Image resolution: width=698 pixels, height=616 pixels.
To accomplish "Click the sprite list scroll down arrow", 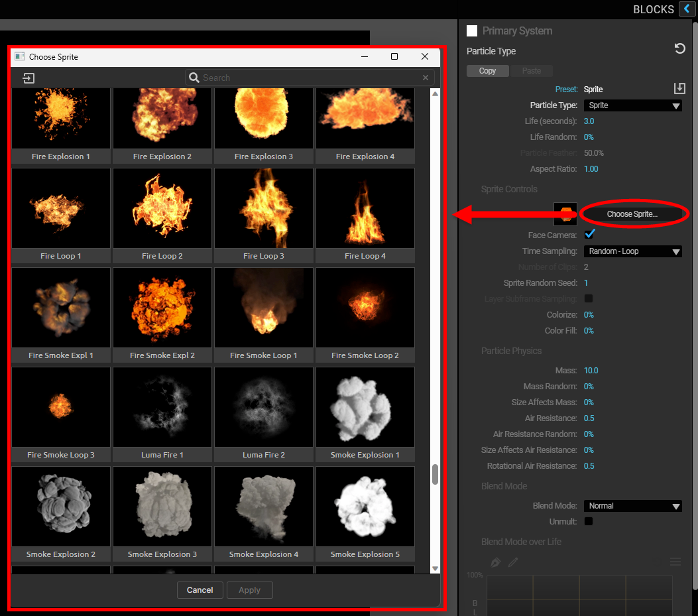I will [x=435, y=568].
